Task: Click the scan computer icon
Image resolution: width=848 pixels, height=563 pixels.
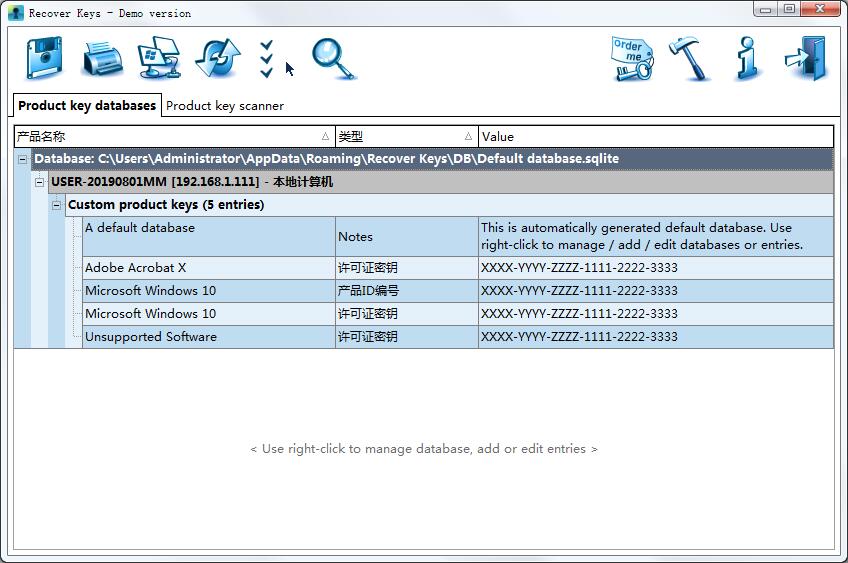Action: [158, 59]
